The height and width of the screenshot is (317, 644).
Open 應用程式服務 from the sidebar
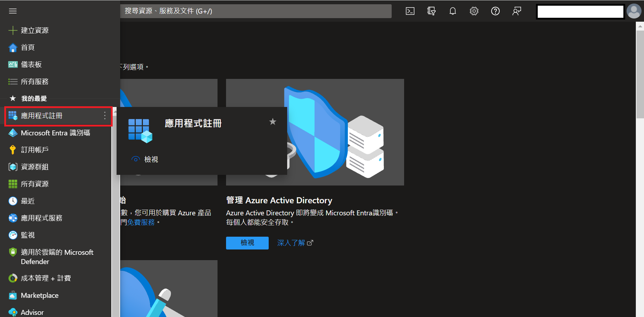coord(42,218)
